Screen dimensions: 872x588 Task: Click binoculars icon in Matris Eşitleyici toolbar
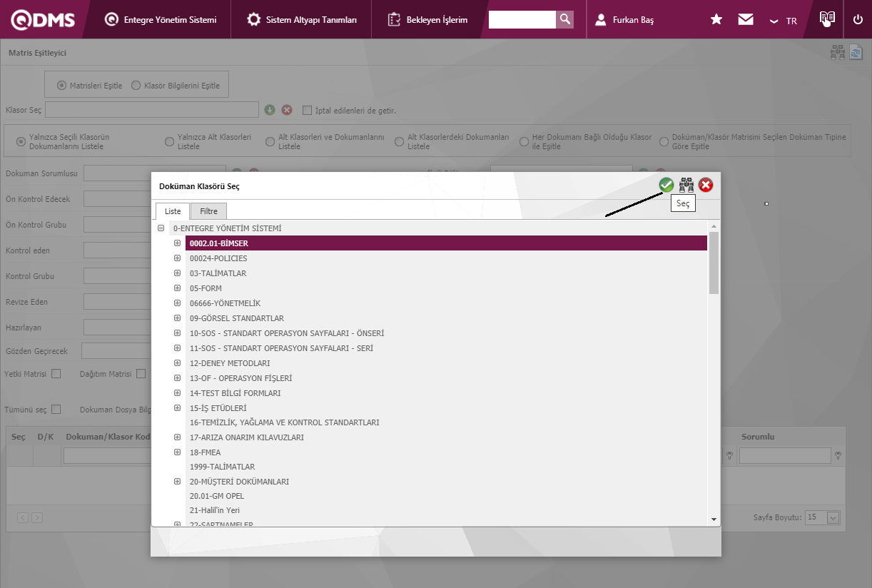tap(838, 52)
